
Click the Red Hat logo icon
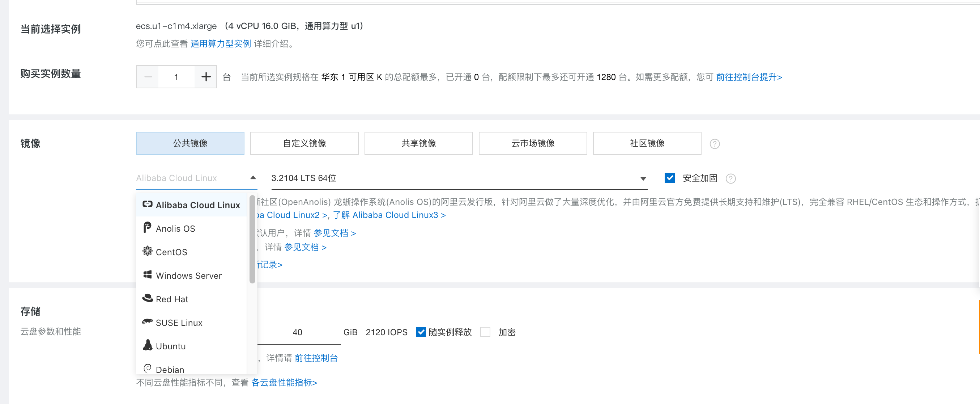pos(147,298)
